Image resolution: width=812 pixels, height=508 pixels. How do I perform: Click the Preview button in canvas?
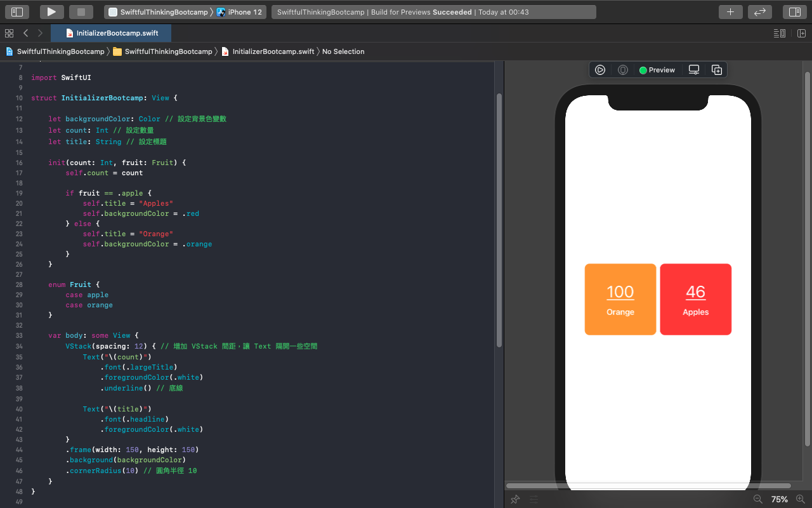point(657,70)
